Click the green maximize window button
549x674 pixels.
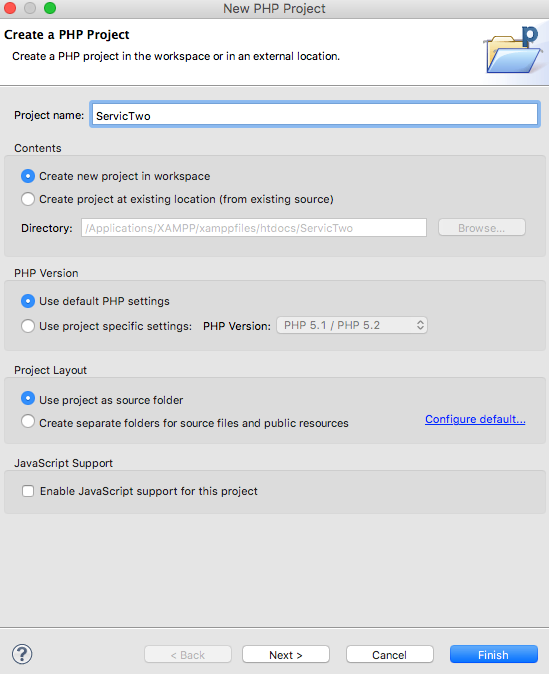click(50, 8)
